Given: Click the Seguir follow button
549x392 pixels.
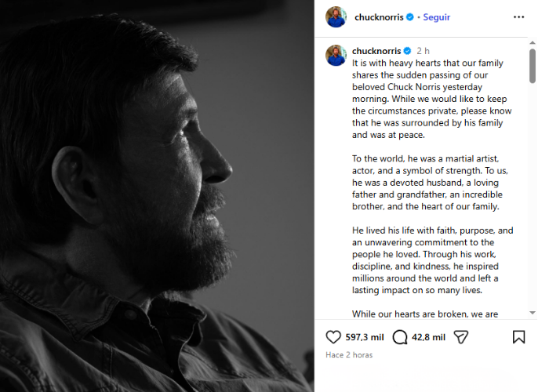Looking at the screenshot, I should [436, 16].
